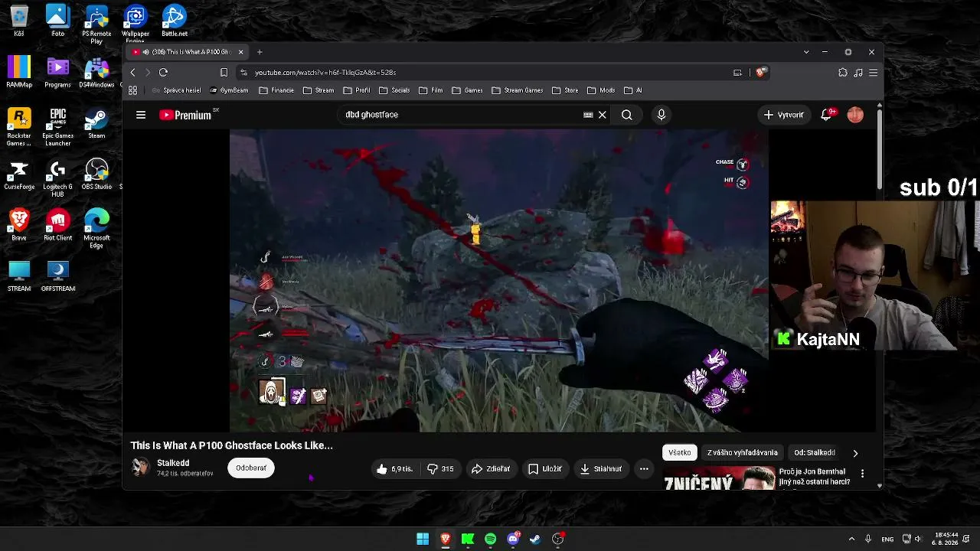Open YouTube notifications bell
This screenshot has height=551, width=980.
(x=826, y=115)
